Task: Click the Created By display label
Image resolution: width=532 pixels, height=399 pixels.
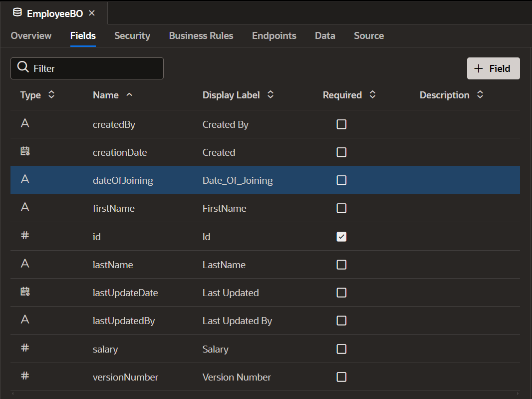Action: 225,125
